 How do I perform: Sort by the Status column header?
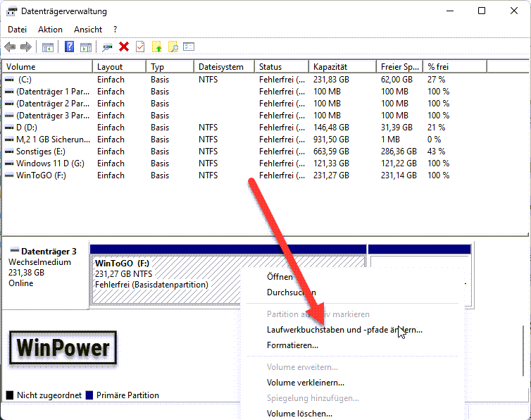point(282,67)
